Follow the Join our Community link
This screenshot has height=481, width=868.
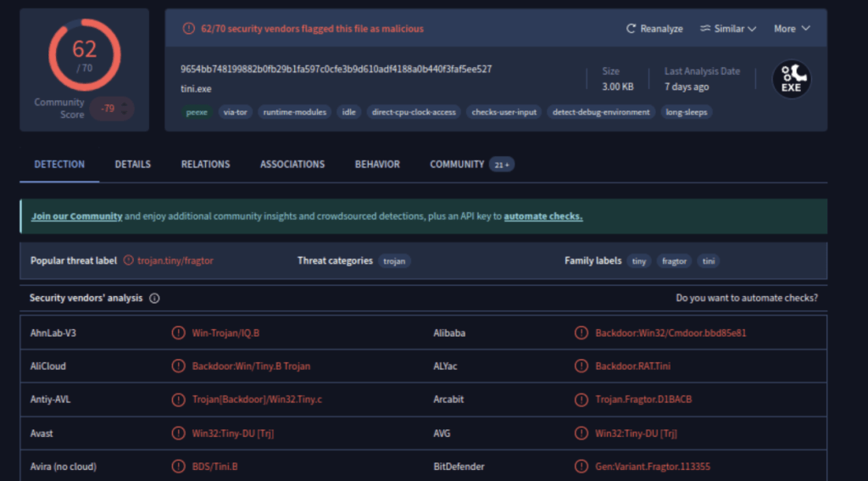pyautogui.click(x=77, y=216)
